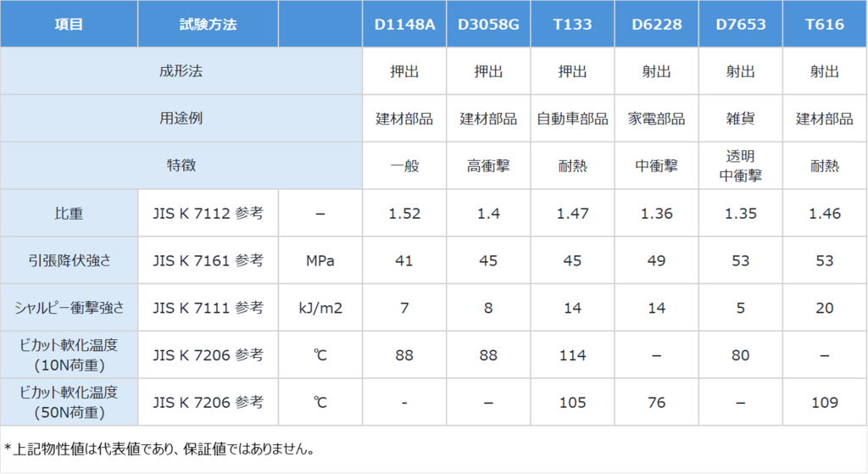Image resolution: width=868 pixels, height=474 pixels.
Task: Click the 比重 row label
Action: click(69, 214)
